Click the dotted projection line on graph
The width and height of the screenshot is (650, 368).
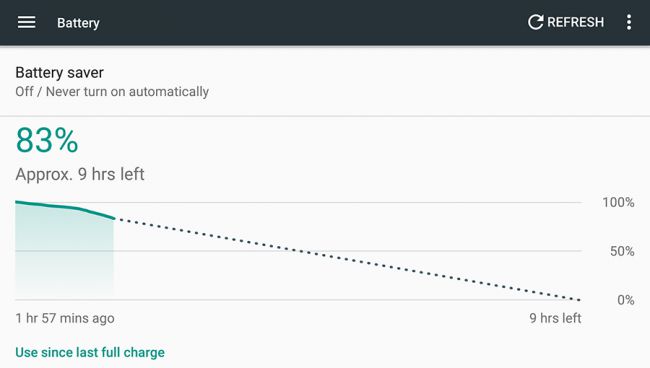[347, 259]
